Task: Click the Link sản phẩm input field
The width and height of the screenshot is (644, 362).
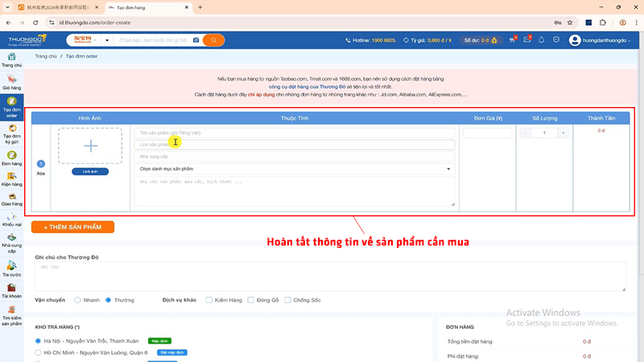Action: (x=294, y=145)
